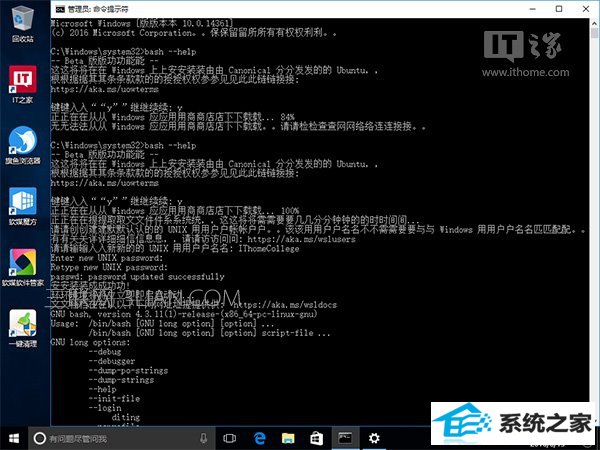Click the '--init-file' option line

click(114, 399)
